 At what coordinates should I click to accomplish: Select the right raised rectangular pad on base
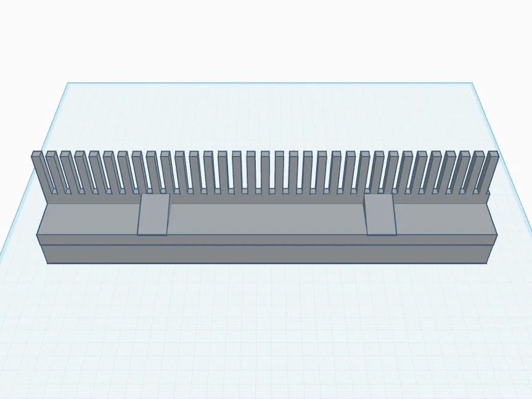click(381, 215)
